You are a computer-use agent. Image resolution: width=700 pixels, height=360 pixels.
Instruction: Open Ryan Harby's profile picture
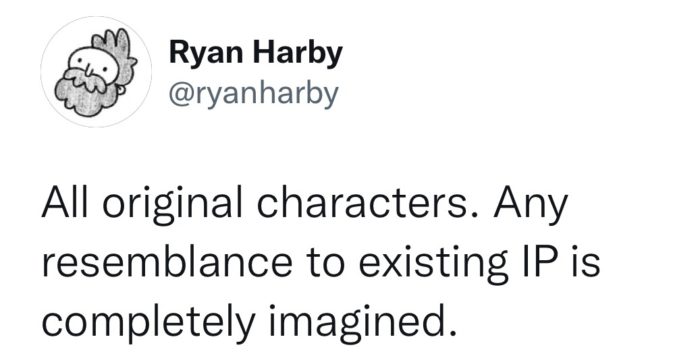(x=96, y=72)
